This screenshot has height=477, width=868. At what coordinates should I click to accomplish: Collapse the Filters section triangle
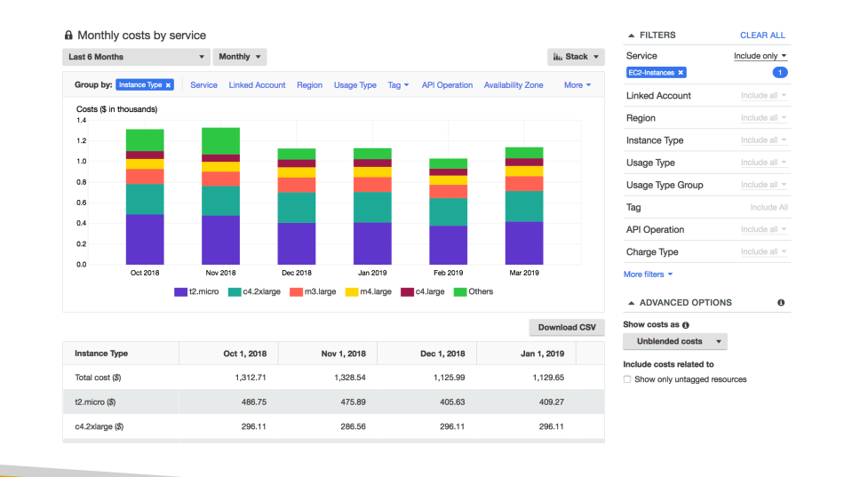(x=630, y=36)
